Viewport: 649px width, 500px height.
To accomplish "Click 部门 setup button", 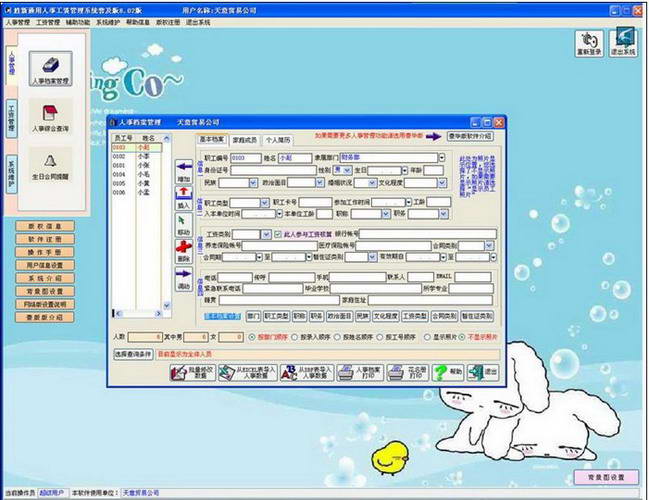I will click(253, 316).
